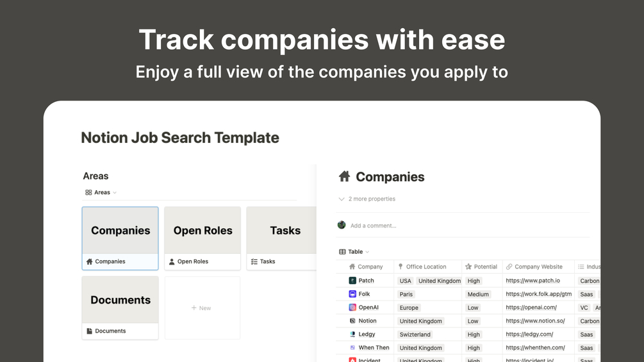Click the star icon in the Potential header

[x=468, y=267]
